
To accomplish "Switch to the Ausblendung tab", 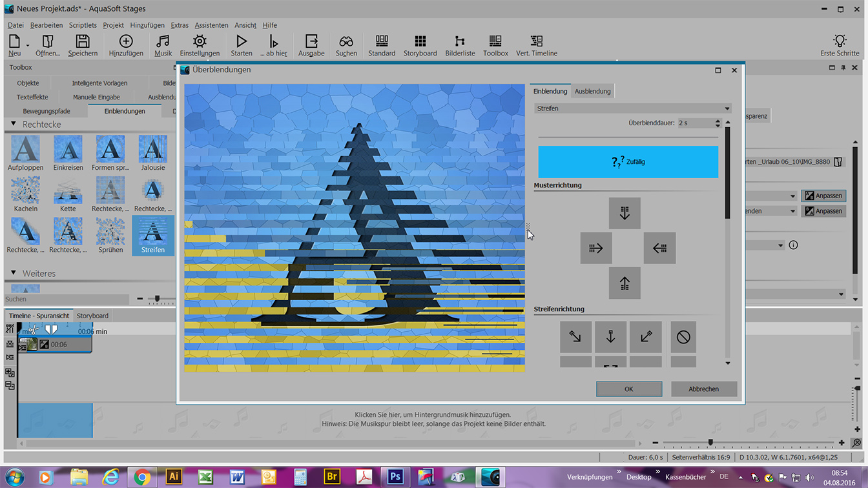I will click(592, 91).
